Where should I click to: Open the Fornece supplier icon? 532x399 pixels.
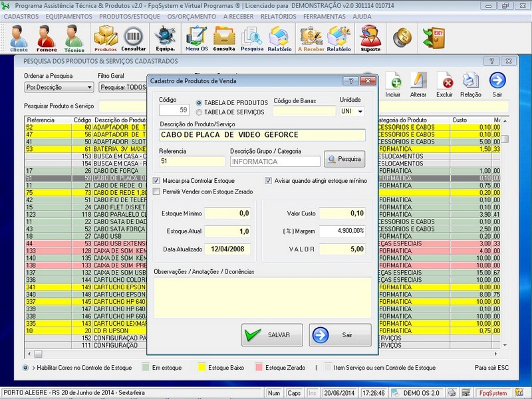(x=47, y=39)
